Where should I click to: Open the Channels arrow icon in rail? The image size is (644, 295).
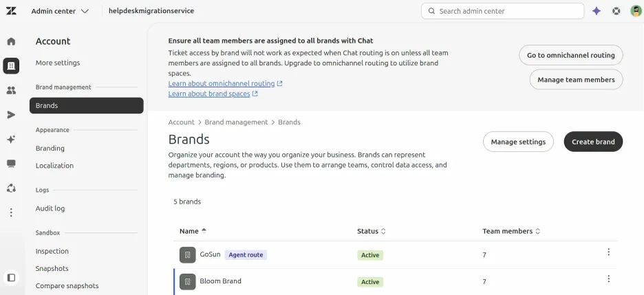coord(11,115)
